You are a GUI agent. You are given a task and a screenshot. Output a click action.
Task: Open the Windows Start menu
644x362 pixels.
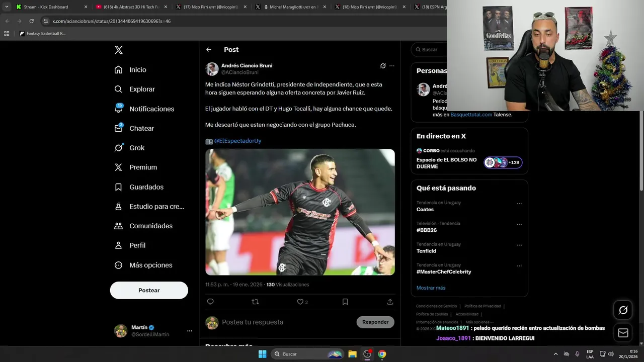pyautogui.click(x=262, y=354)
